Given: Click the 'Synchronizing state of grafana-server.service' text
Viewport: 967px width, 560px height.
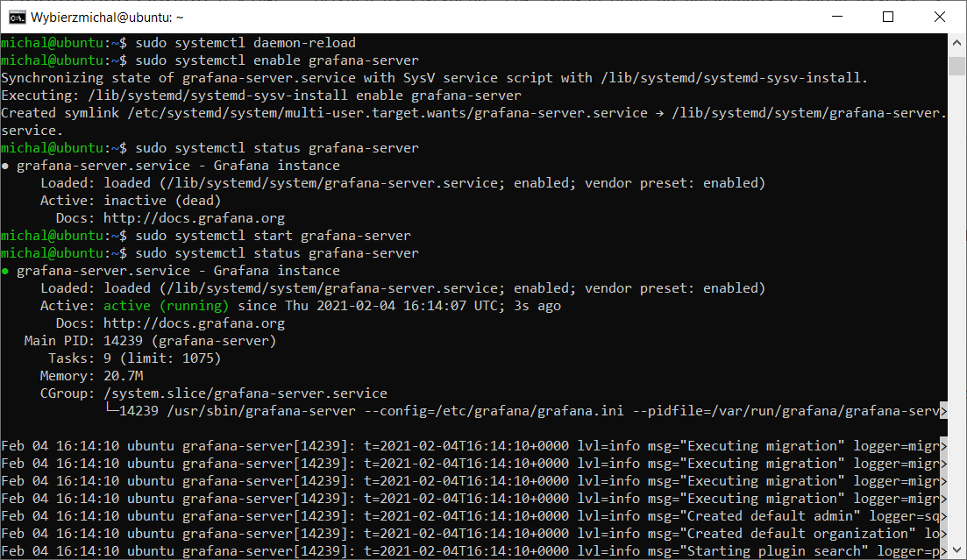Looking at the screenshot, I should coord(178,78).
